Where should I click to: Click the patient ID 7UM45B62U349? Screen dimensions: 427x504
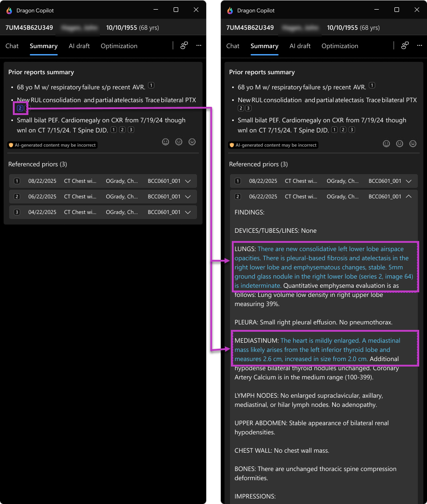(x=28, y=27)
